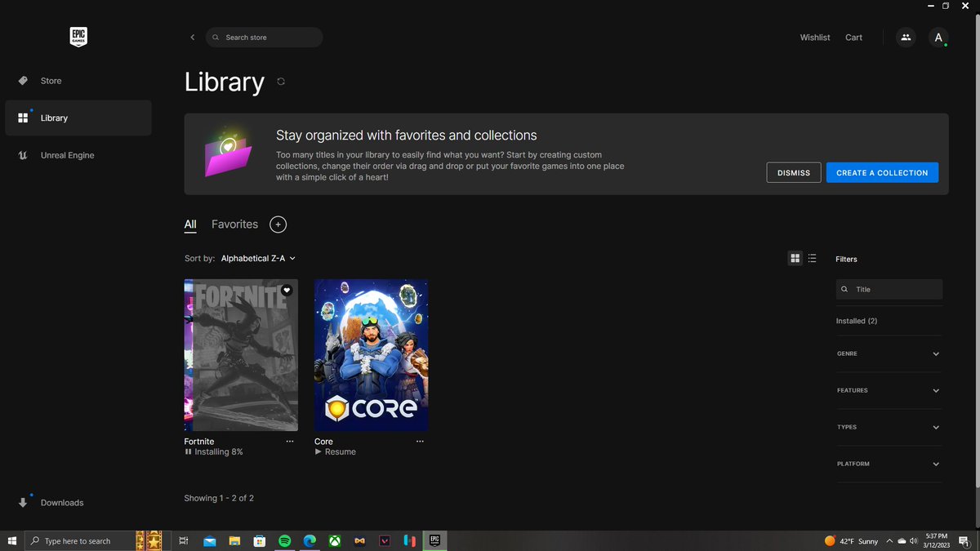Go back with the back arrow
This screenshot has width=980, height=551.
click(193, 38)
